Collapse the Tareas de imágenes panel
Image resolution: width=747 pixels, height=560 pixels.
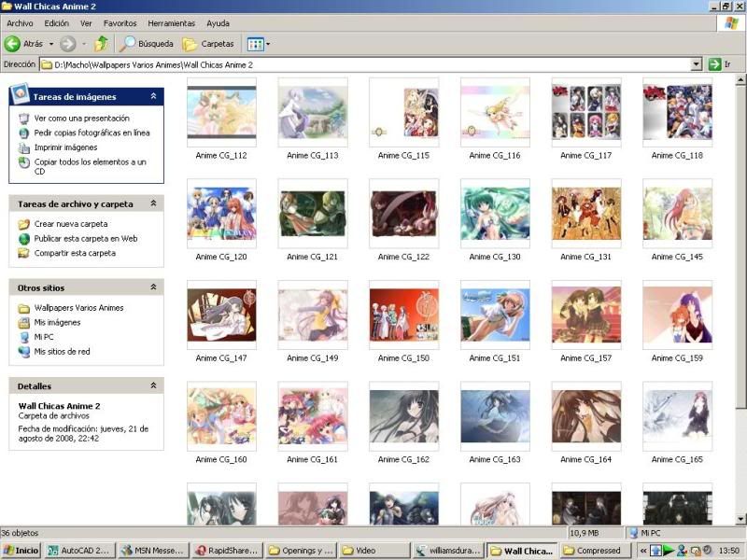tap(153, 96)
